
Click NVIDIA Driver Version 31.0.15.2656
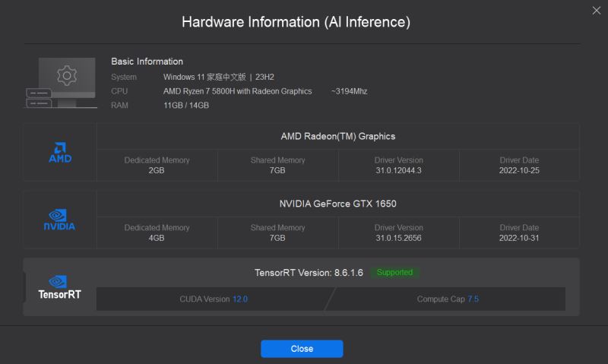(398, 238)
